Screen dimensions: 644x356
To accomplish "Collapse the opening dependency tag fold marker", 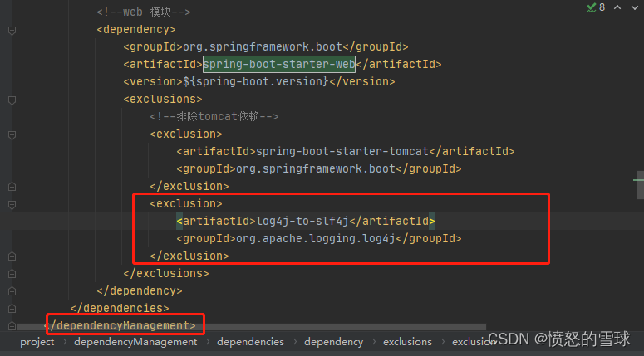I will pyautogui.click(x=12, y=30).
